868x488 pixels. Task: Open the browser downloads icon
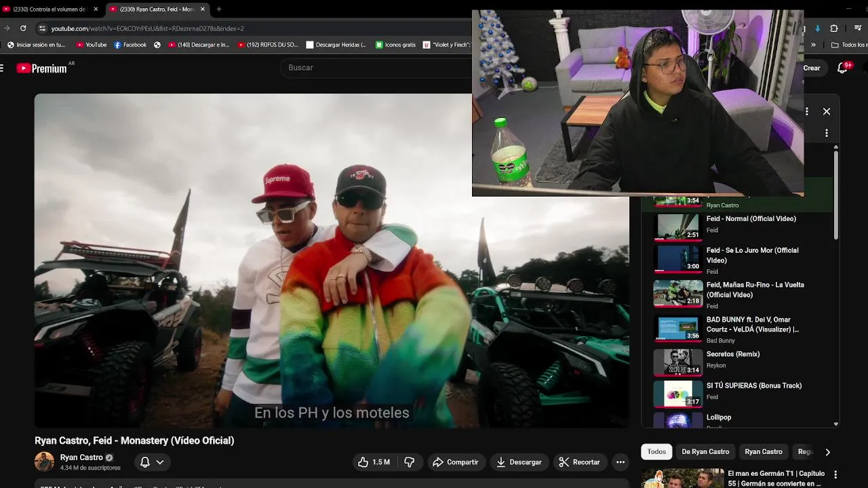[x=818, y=28]
